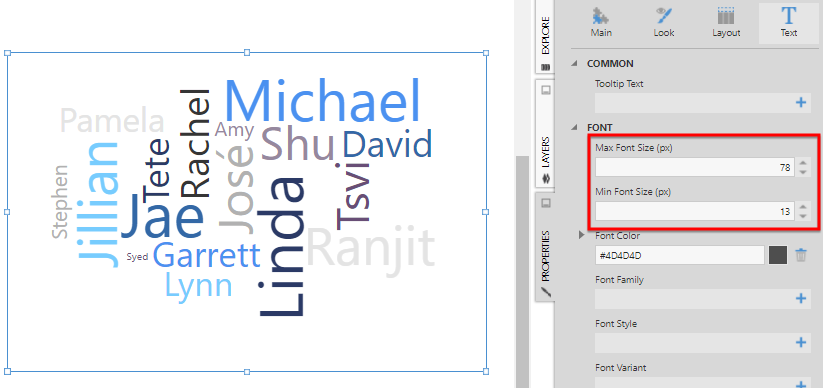Collapse the FONT section

pos(575,128)
